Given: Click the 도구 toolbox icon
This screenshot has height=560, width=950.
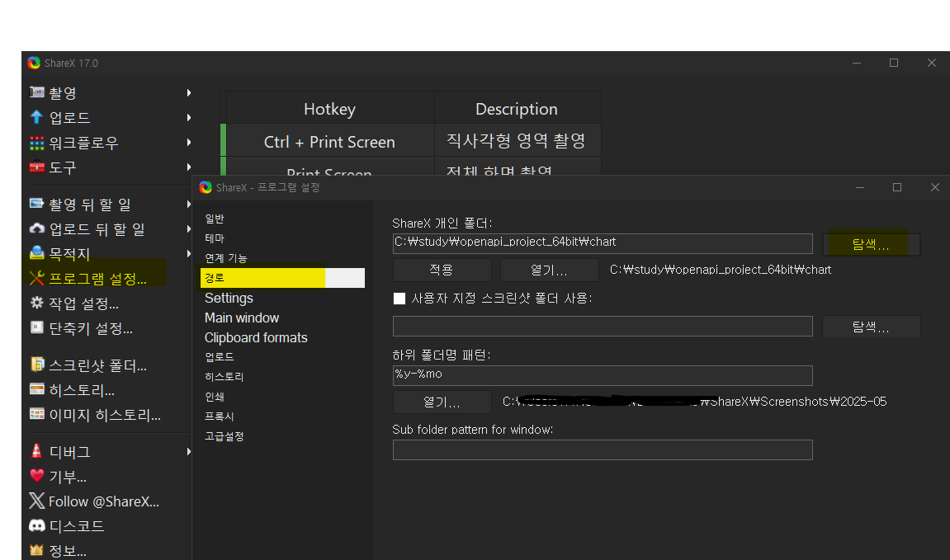Looking at the screenshot, I should pyautogui.click(x=37, y=167).
